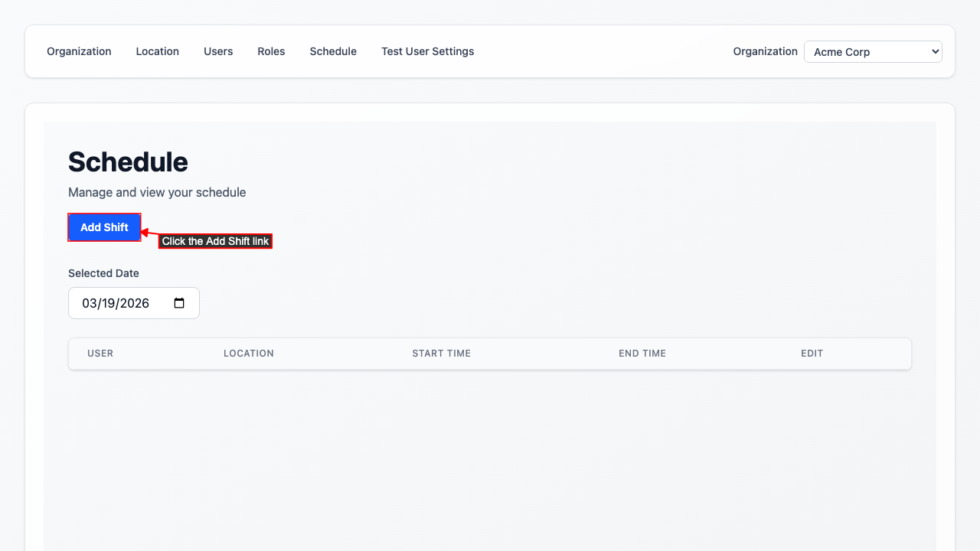980x551 pixels.
Task: Open the Roles page
Action: click(x=271, y=51)
